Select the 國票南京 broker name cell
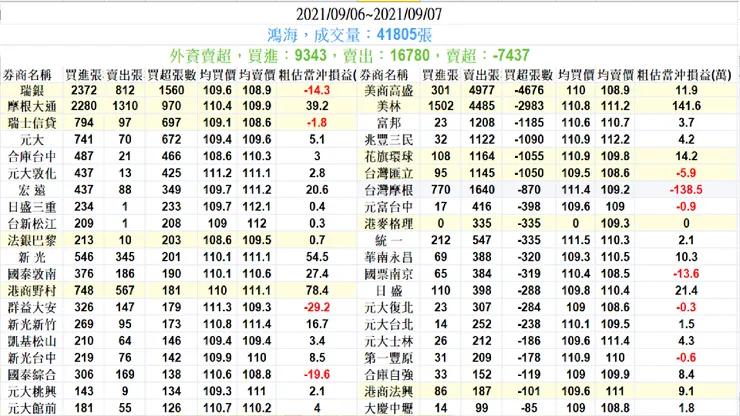This screenshot has width=740, height=416. 389,274
